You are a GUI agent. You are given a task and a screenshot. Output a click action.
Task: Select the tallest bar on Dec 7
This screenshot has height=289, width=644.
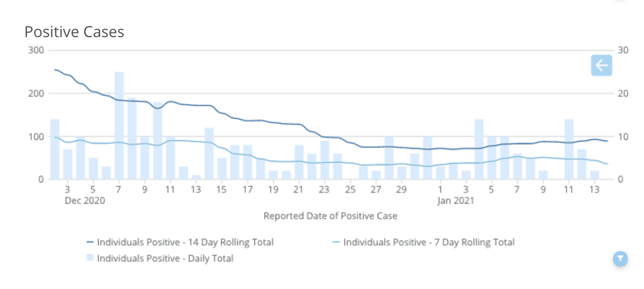pyautogui.click(x=119, y=125)
